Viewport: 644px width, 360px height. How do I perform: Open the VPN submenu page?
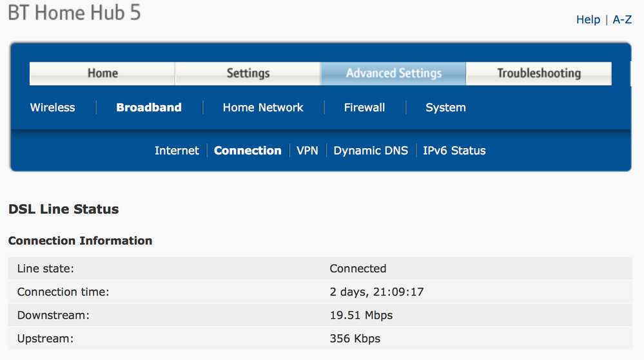pyautogui.click(x=307, y=151)
